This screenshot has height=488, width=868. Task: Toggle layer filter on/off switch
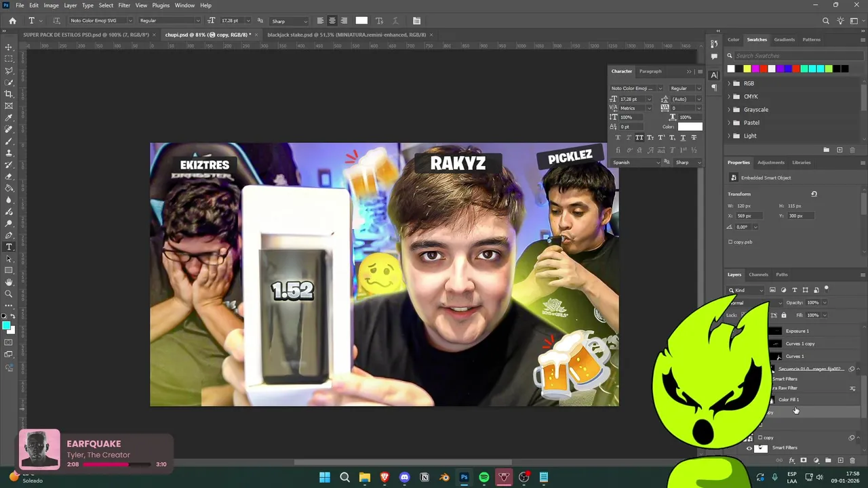826,289
